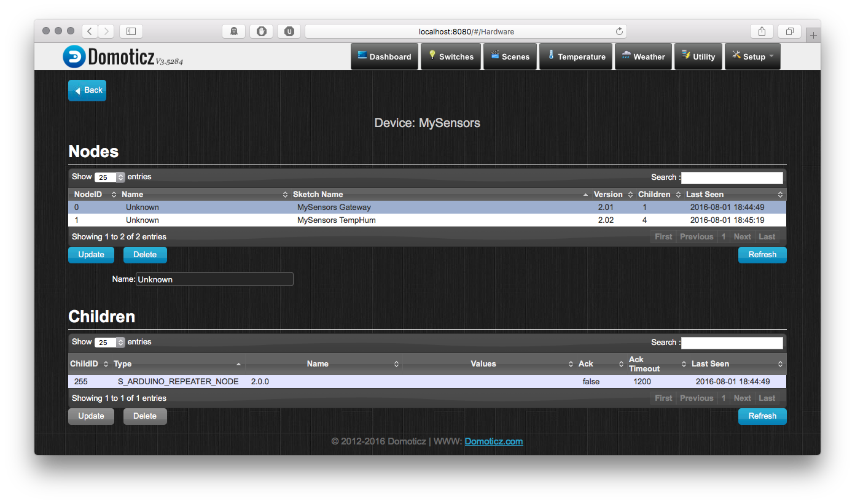This screenshot has height=504, width=855.
Task: Open the Switches tab
Action: [x=451, y=56]
